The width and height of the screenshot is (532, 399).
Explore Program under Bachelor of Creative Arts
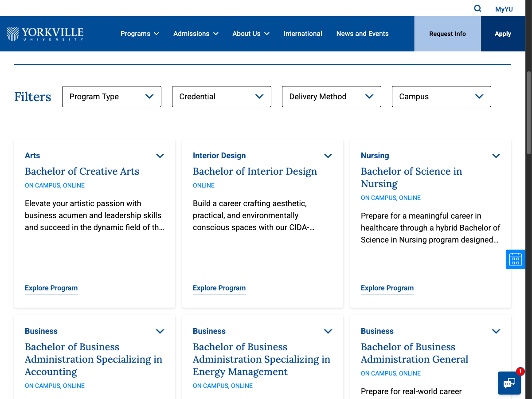pos(51,288)
